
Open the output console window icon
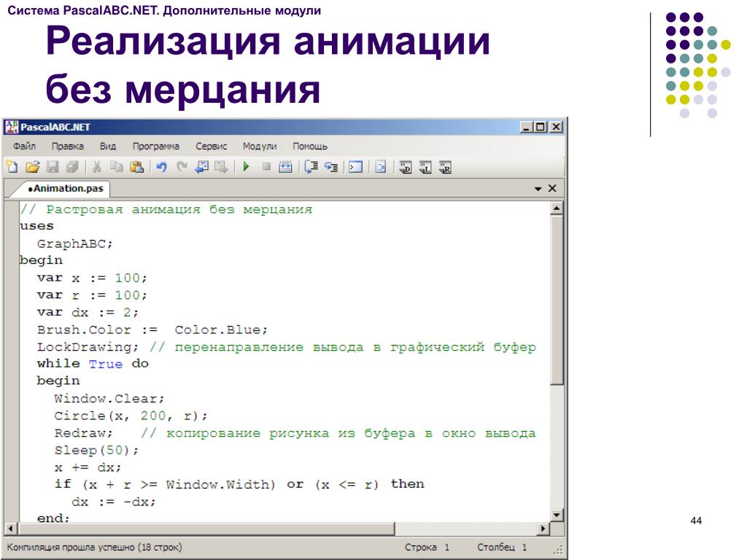[x=355, y=167]
